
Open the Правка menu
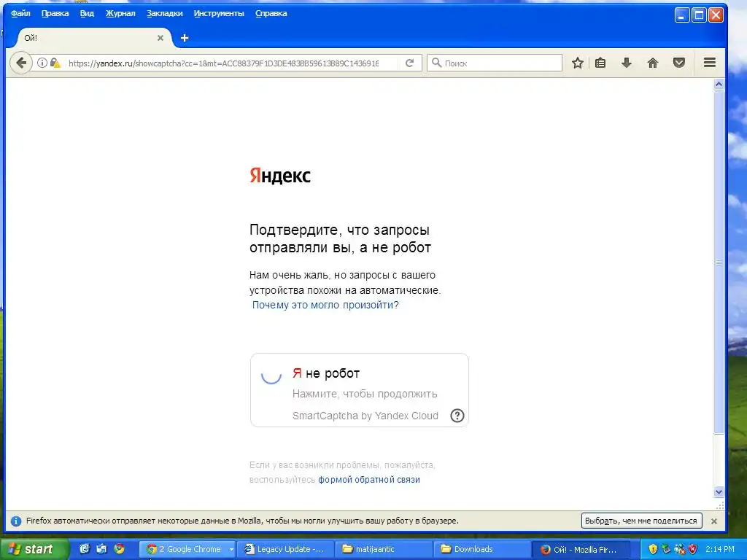55,13
